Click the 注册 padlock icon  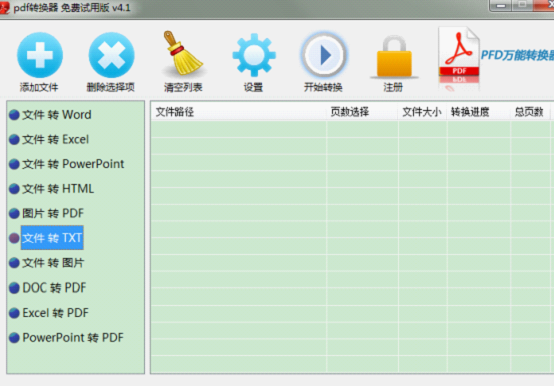(x=394, y=57)
